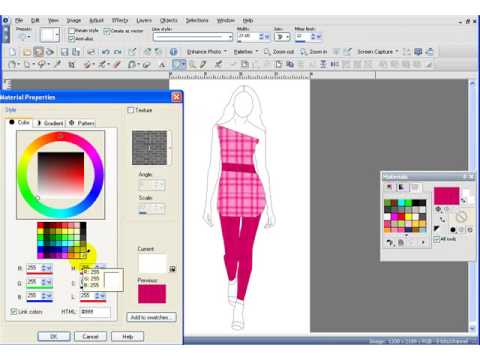Toggle the Texture checkbox
The height and width of the screenshot is (360, 480).
131,110
